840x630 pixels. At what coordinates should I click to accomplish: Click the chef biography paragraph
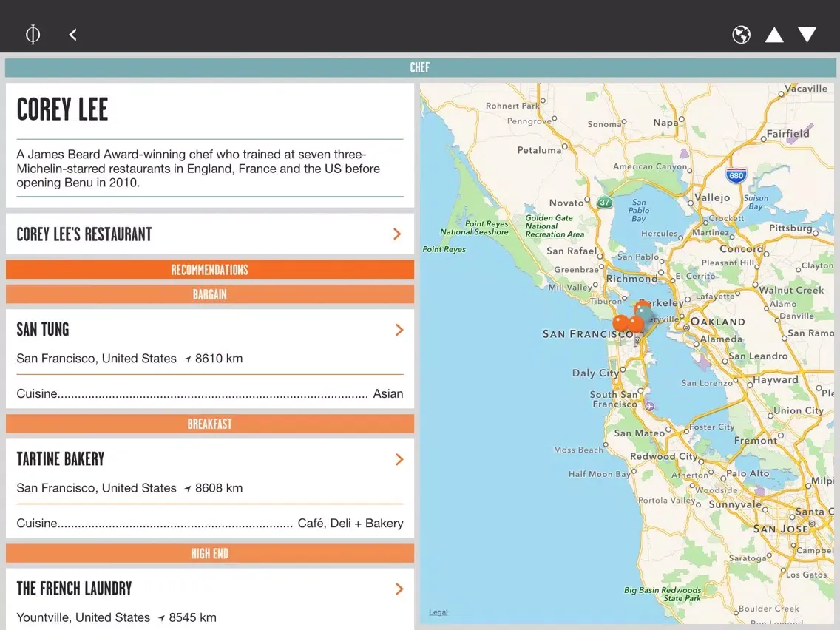[x=198, y=168]
